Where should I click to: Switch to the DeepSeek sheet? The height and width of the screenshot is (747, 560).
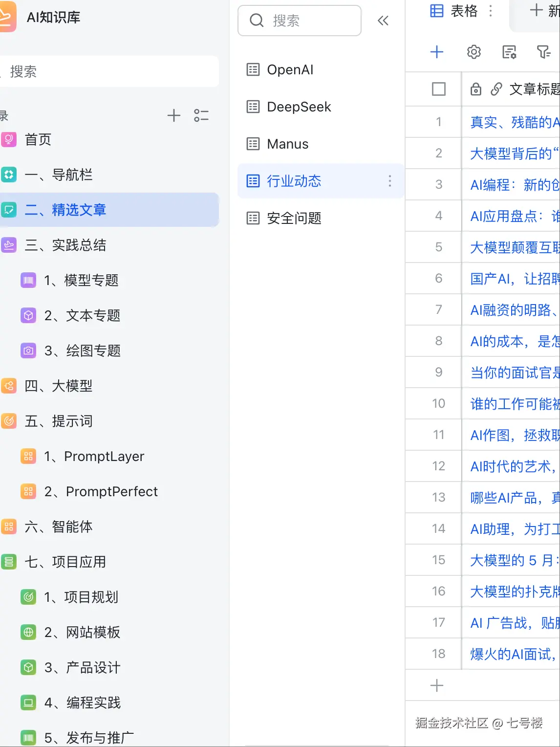click(x=298, y=107)
